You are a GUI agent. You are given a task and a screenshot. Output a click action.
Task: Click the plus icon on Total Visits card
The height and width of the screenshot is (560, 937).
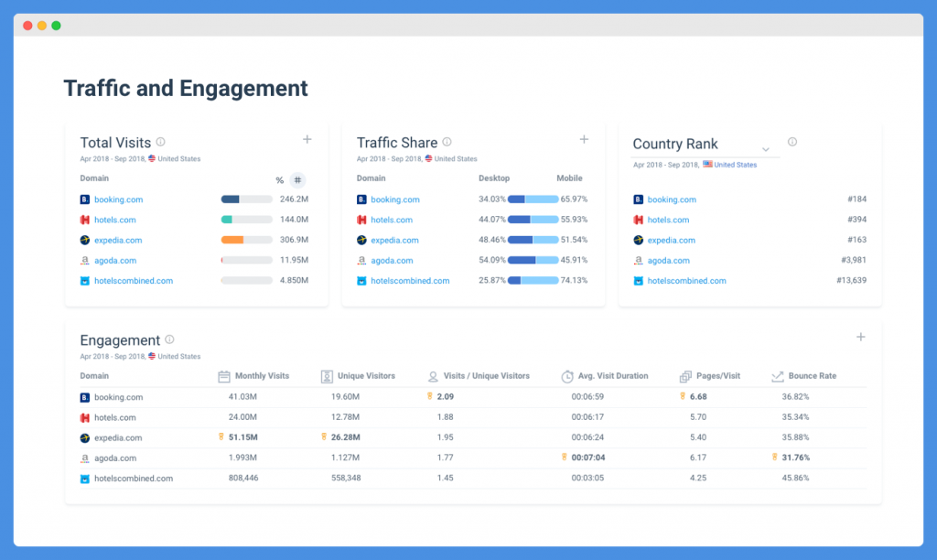click(x=307, y=139)
